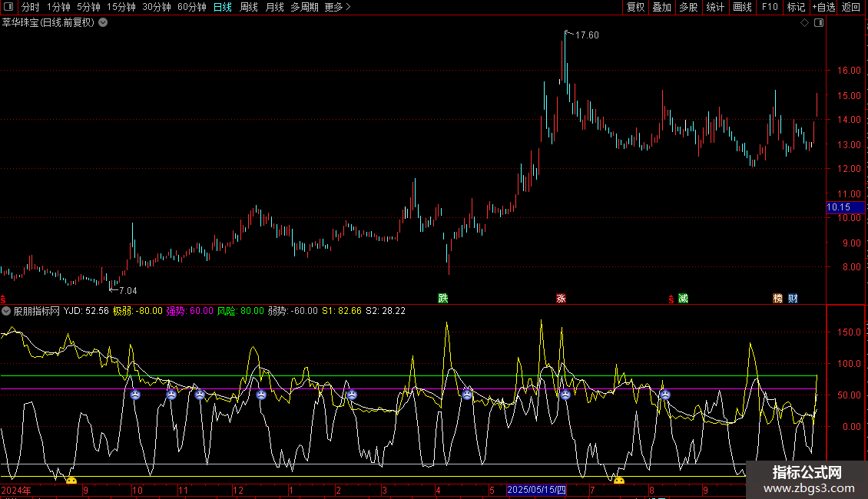
Task: Click the 复权 button
Action: coord(635,7)
